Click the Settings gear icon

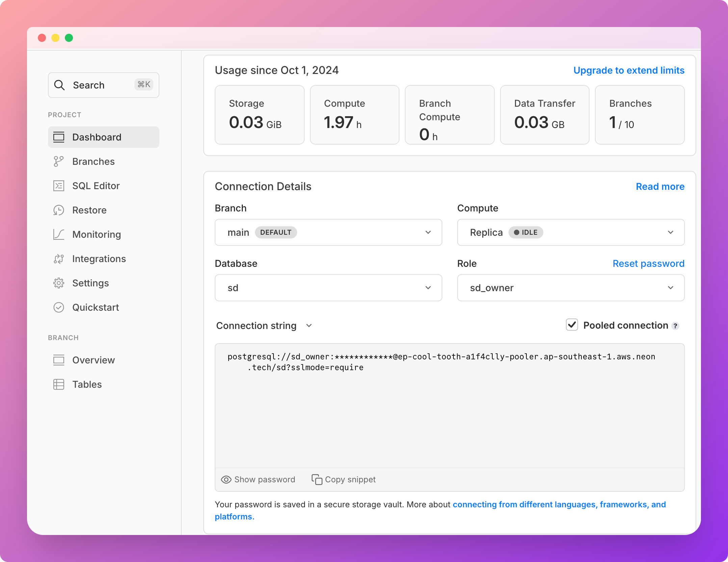coord(58,283)
